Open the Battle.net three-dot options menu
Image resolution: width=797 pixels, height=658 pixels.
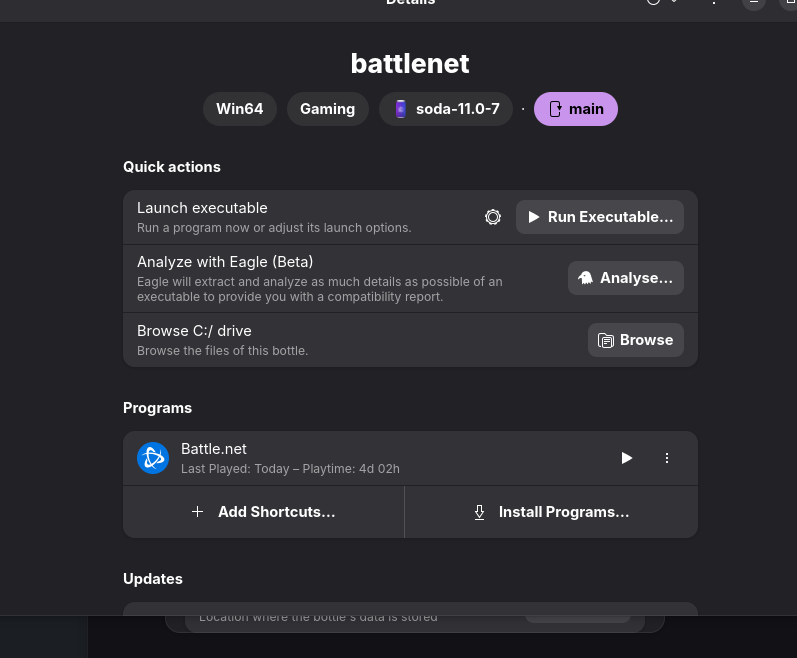point(667,458)
